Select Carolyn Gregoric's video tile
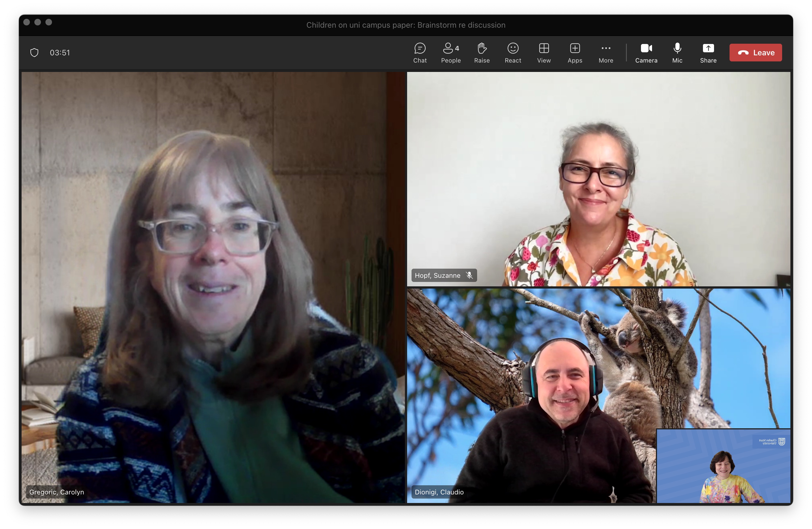 [x=213, y=287]
